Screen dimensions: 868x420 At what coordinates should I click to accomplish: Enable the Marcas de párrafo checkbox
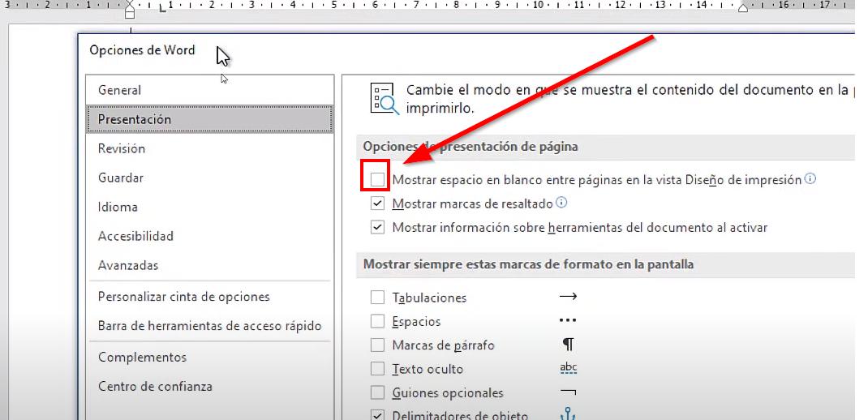point(377,345)
